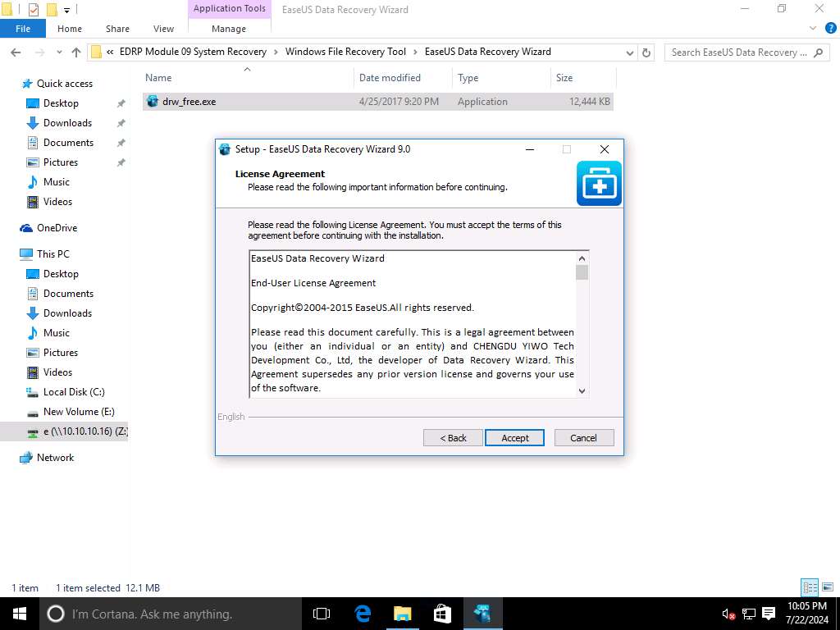Expand the ribbon chevron
This screenshot has height=630, width=840.
tap(813, 29)
